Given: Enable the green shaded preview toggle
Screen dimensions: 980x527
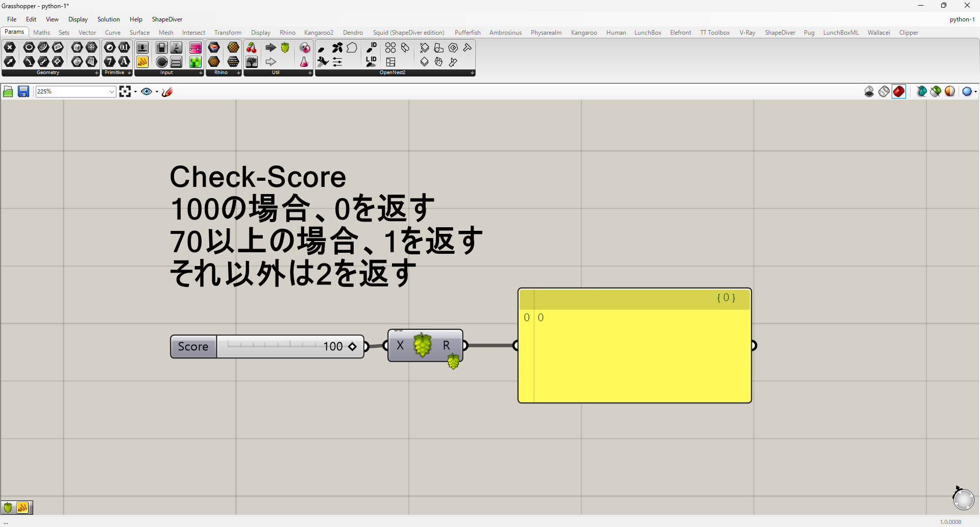Looking at the screenshot, I should click(936, 91).
